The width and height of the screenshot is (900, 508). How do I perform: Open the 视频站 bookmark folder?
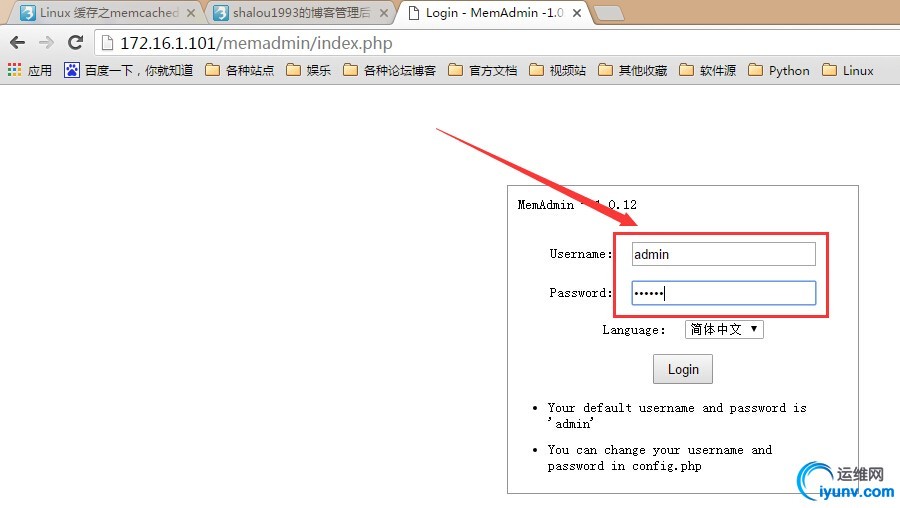point(557,71)
